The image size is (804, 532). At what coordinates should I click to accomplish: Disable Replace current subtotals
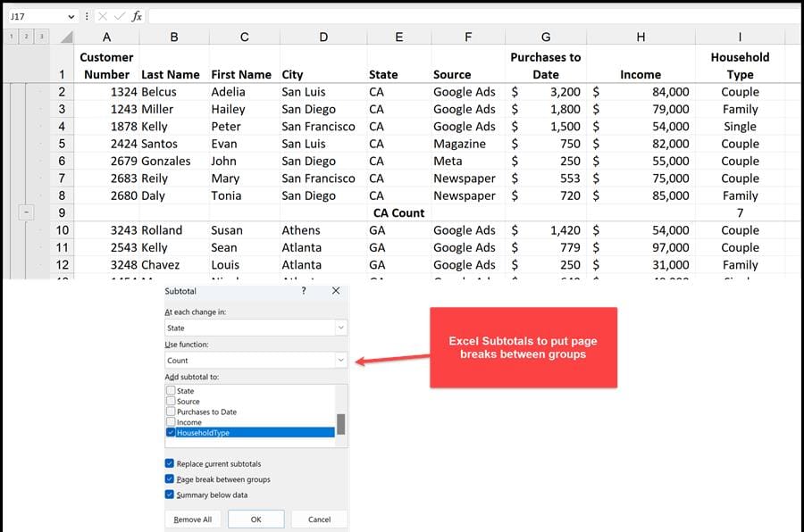tap(171, 462)
